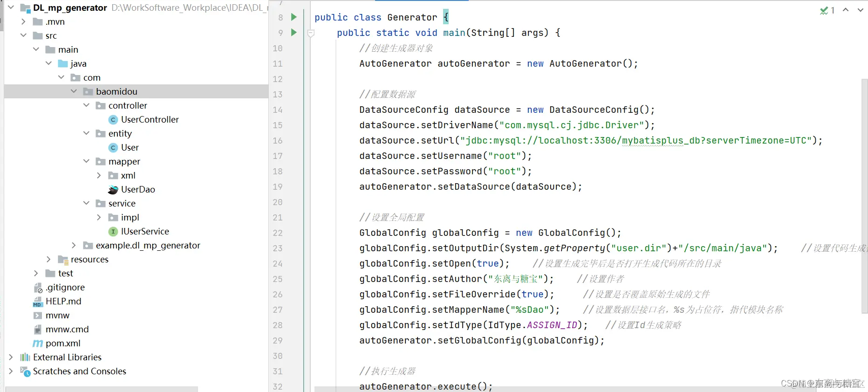Click the java source folder icon
This screenshot has height=392, width=868.
63,64
